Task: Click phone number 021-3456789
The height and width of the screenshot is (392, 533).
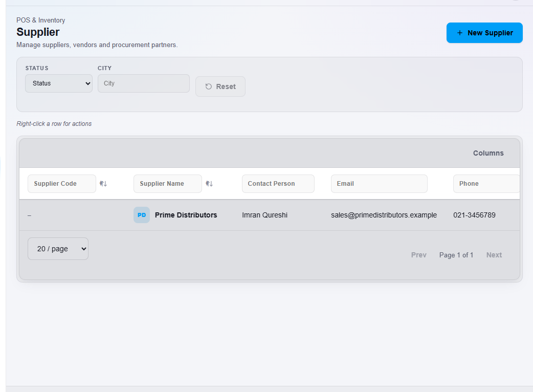Action: coord(474,215)
